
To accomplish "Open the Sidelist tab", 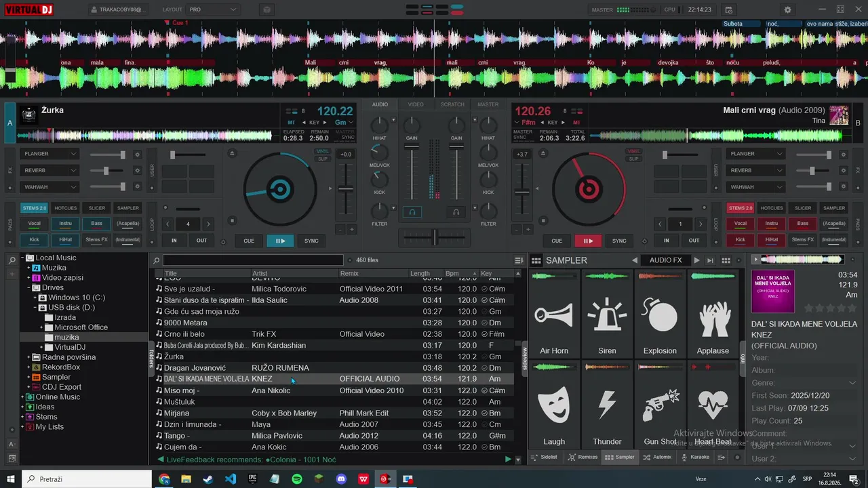I will tap(544, 457).
